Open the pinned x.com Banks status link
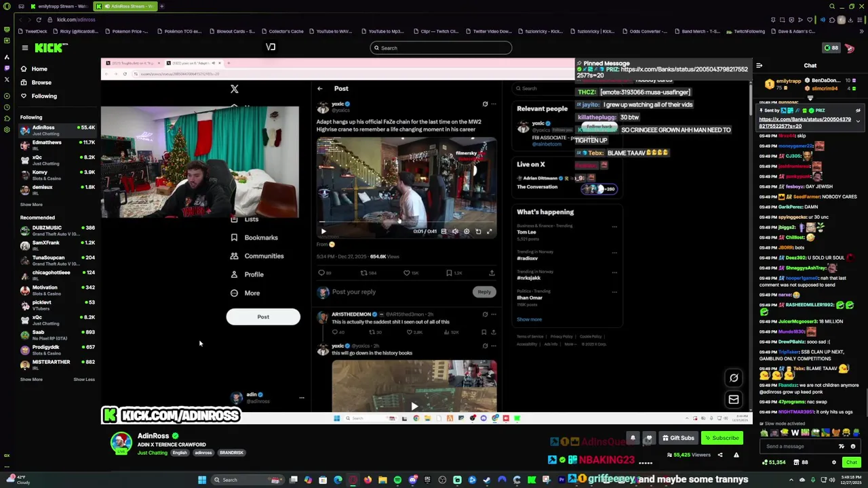This screenshot has height=488, width=868. (804, 123)
